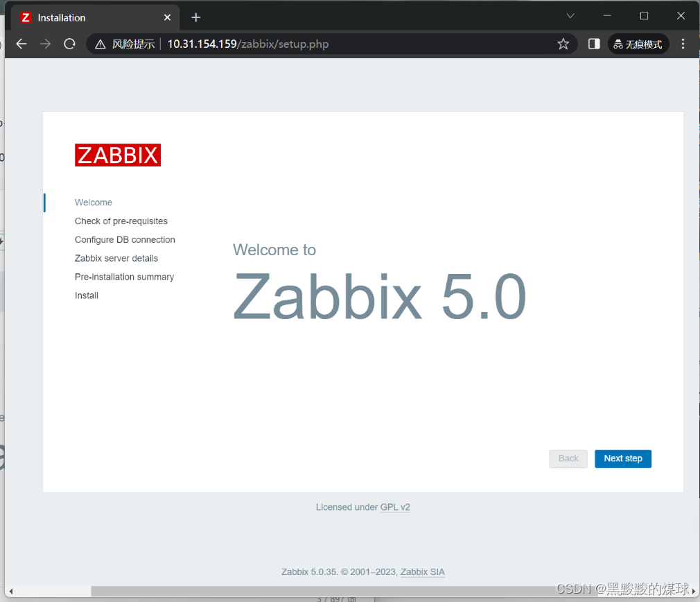
Task: Open a new tab with the plus button
Action: coord(195,17)
